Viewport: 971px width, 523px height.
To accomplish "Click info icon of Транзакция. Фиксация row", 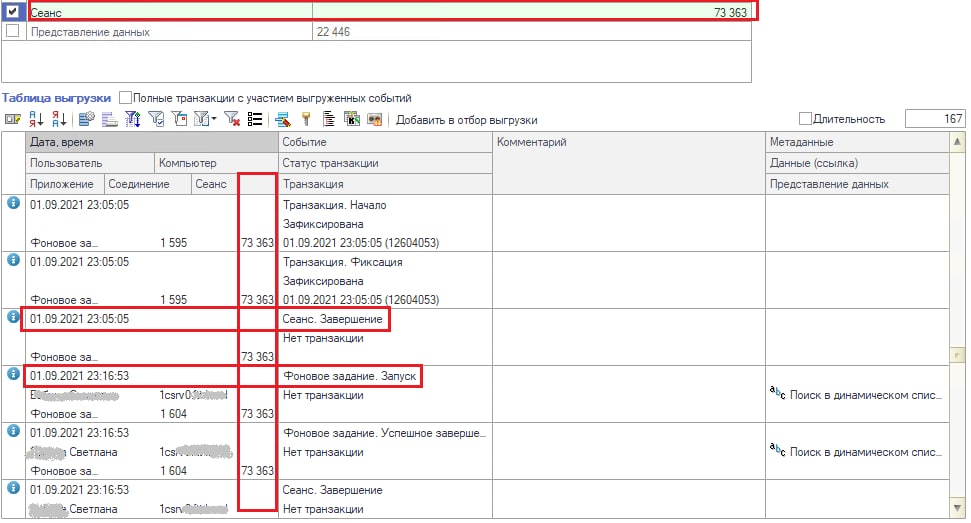I will click(x=13, y=259).
